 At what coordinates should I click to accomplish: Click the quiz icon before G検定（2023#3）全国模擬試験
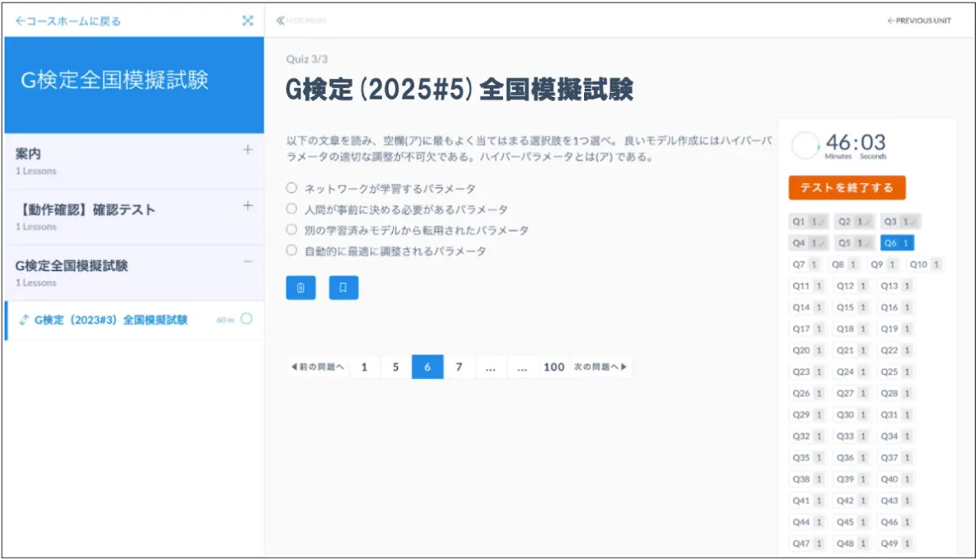pos(24,320)
